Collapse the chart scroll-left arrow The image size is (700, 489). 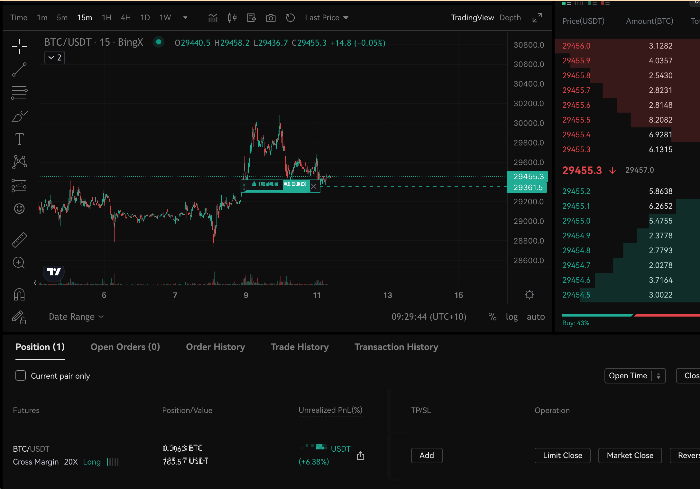tap(35, 283)
